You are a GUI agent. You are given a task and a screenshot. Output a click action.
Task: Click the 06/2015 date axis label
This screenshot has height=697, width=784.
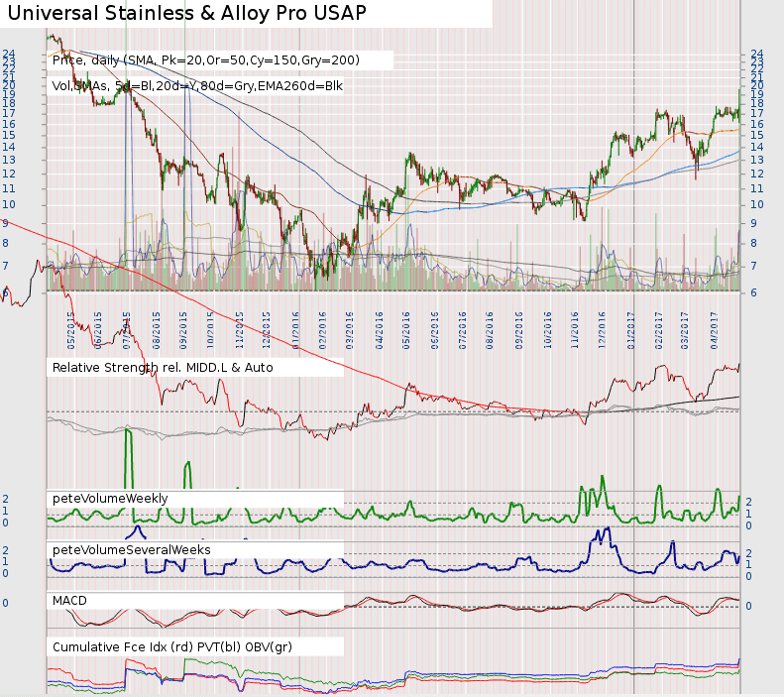pos(98,330)
